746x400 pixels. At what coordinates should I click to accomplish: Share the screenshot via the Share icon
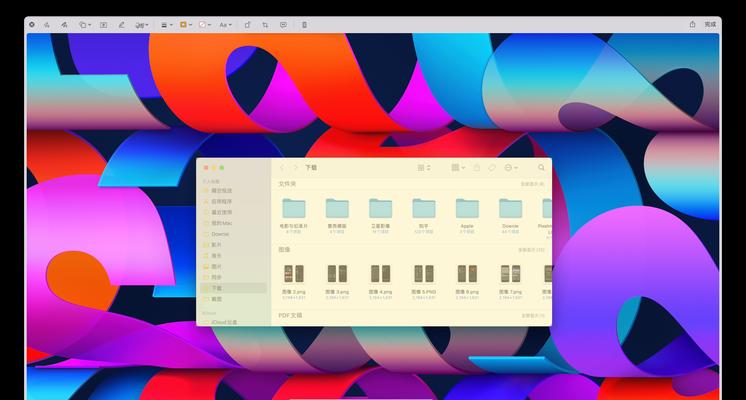pos(692,24)
